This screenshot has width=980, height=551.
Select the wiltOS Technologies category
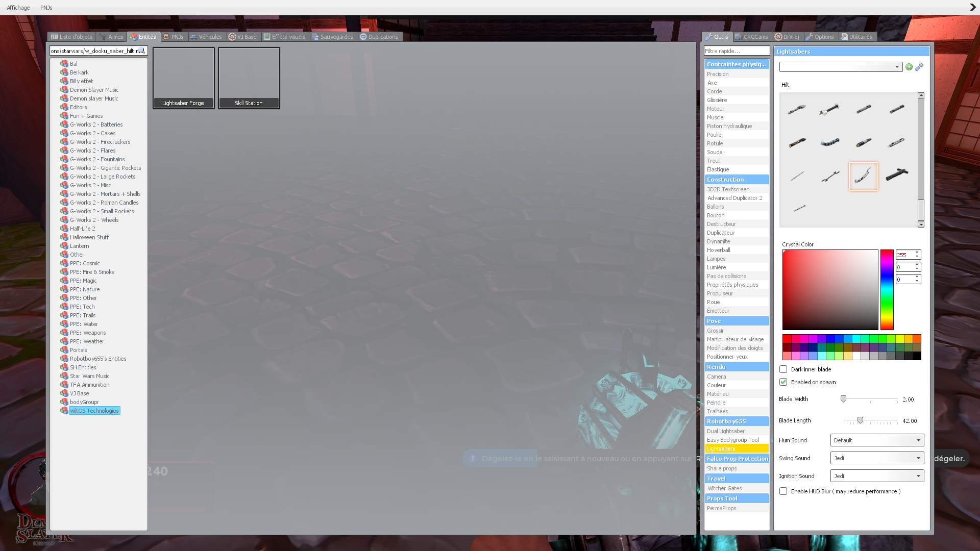tap(94, 411)
